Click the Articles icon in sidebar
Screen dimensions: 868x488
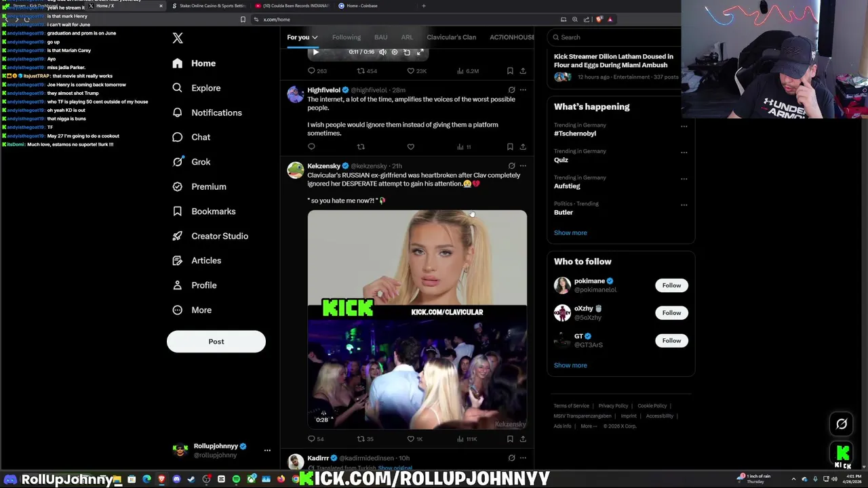tap(178, 260)
